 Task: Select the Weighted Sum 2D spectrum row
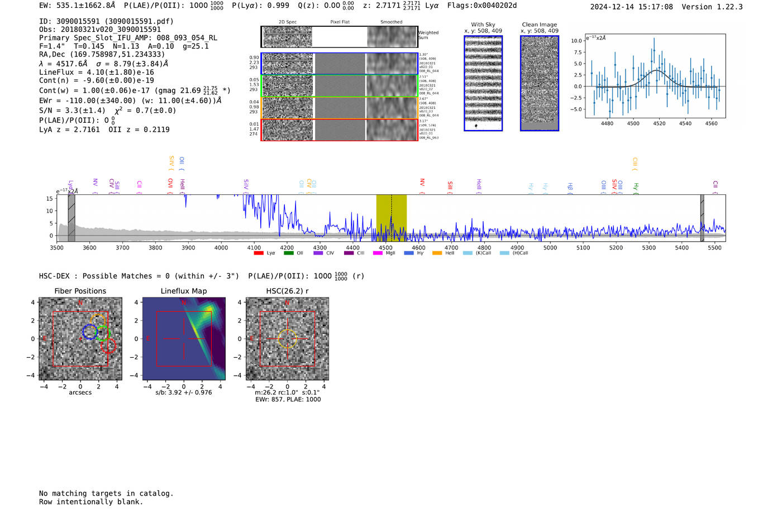pos(340,37)
